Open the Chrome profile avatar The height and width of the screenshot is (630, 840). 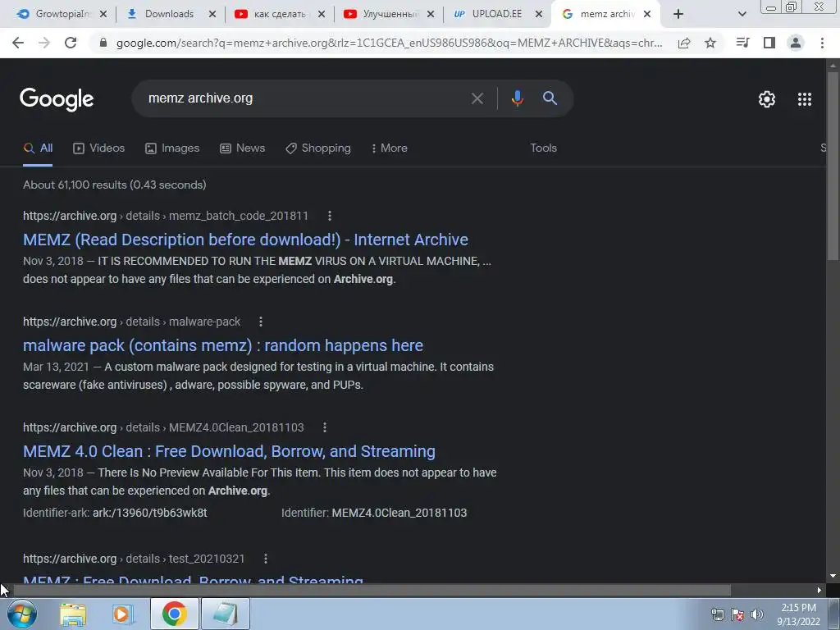(x=796, y=43)
